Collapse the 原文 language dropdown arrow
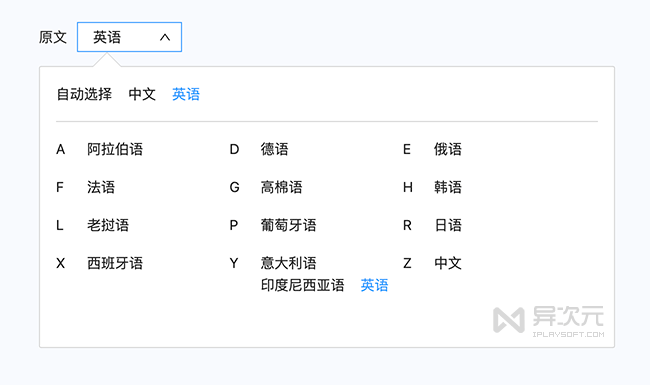Screen dimensions: 650x385 [x=165, y=37]
